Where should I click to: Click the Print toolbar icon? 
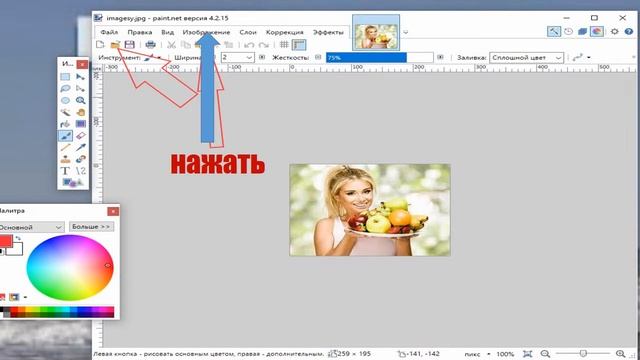151,44
